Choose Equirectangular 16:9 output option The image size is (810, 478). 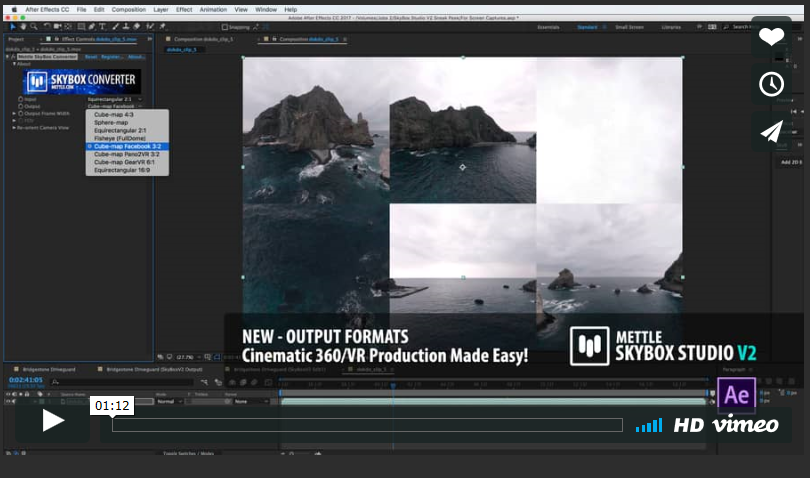127,169
